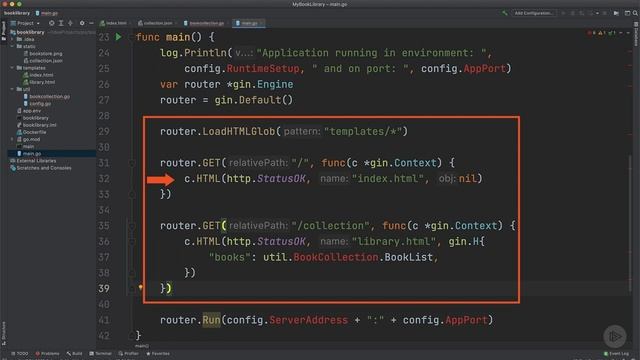Select Dockerfile in project tree
This screenshot has width=640, height=360.
[31, 132]
